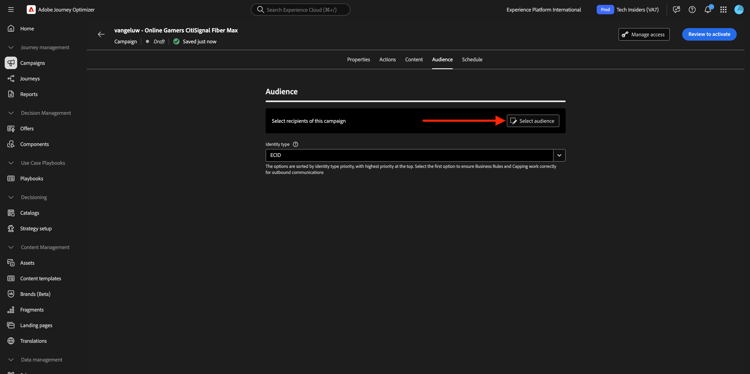Open the Content templates sidebar icon

pos(11,278)
